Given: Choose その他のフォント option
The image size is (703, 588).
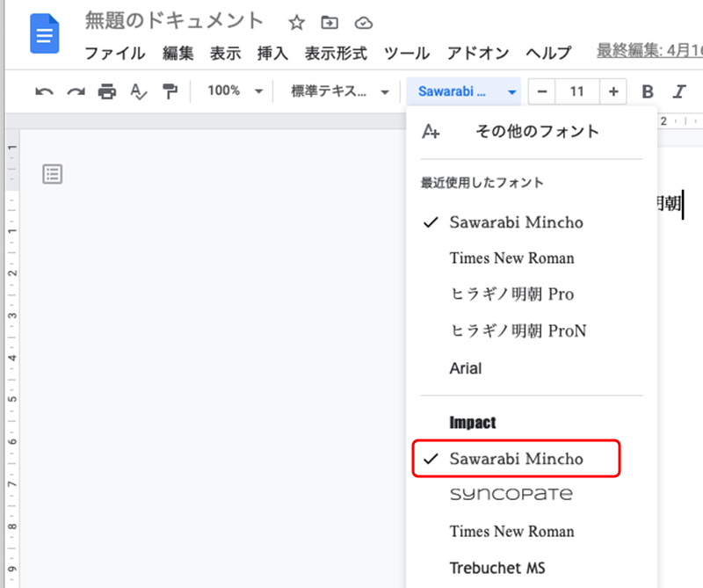Looking at the screenshot, I should pos(532,132).
